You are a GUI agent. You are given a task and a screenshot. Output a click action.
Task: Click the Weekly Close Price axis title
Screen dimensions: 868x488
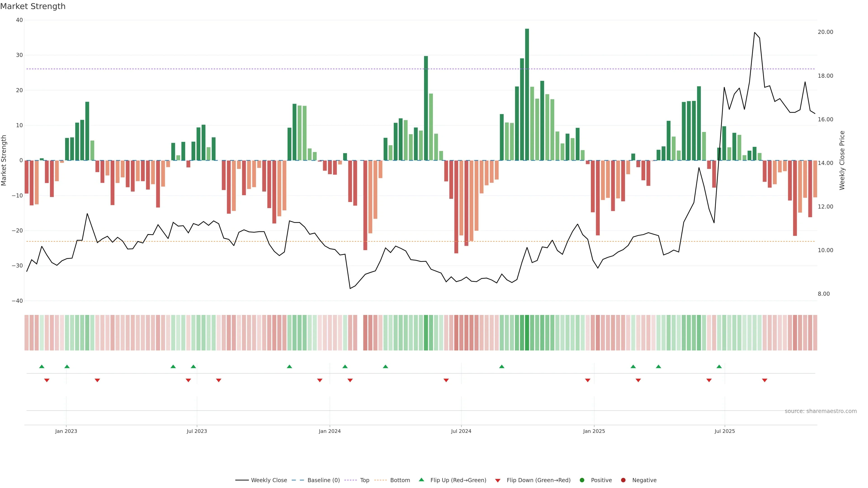coord(842,160)
